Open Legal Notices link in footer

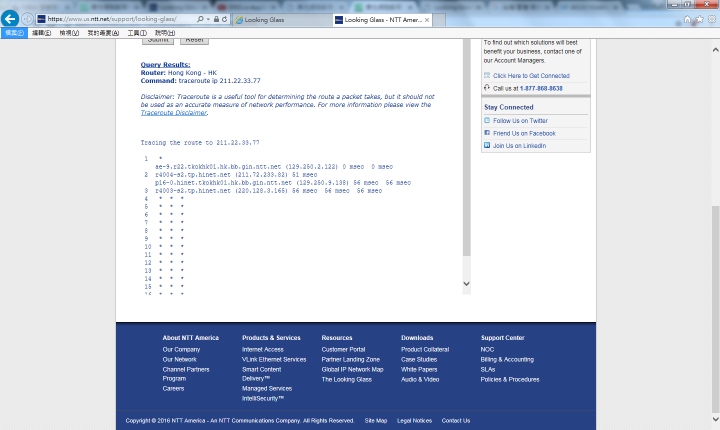(414, 421)
